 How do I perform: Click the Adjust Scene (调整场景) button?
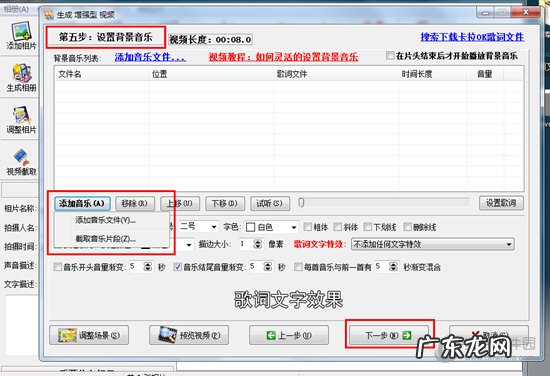coord(89,335)
